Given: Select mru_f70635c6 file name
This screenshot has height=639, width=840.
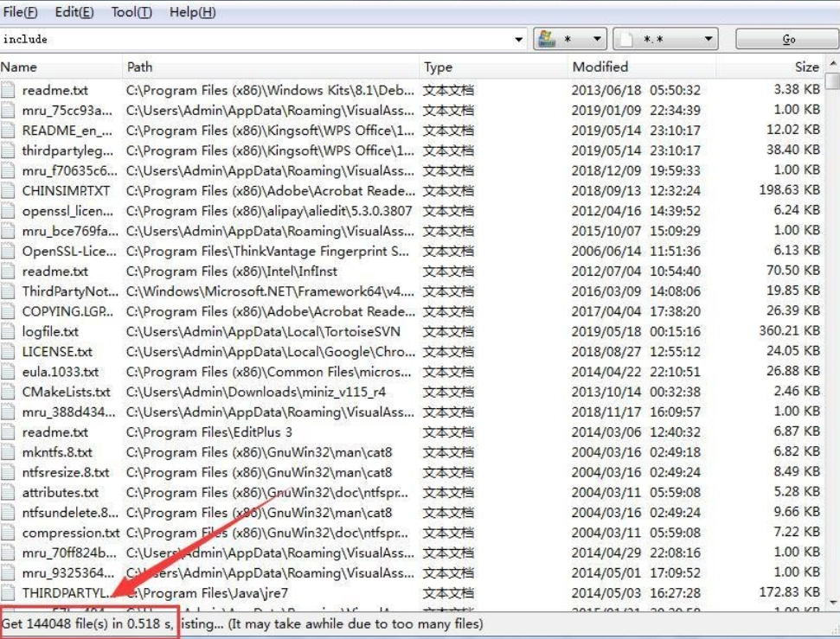Looking at the screenshot, I should (70, 171).
